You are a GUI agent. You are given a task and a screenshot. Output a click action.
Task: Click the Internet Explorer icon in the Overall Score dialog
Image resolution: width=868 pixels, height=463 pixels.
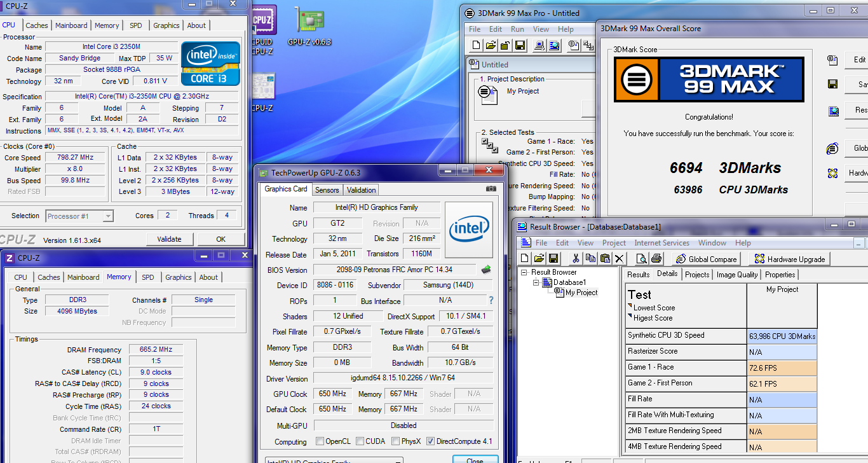point(832,148)
